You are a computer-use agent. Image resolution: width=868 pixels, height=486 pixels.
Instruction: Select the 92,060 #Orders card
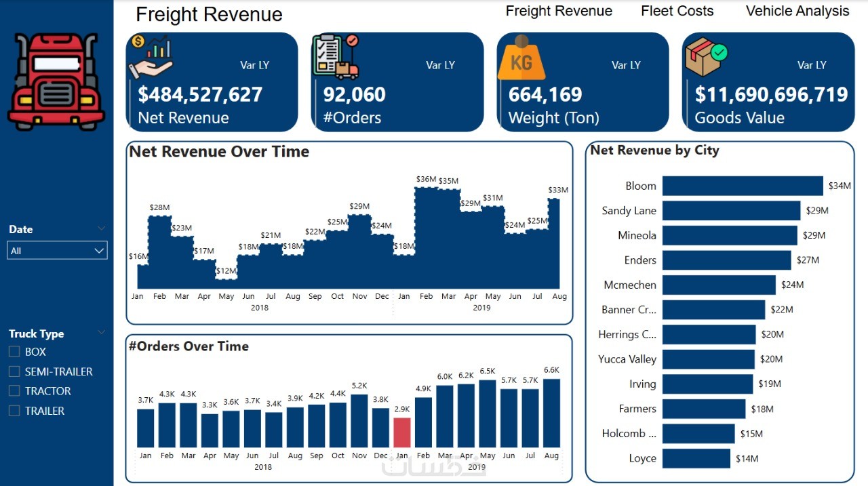[397, 82]
